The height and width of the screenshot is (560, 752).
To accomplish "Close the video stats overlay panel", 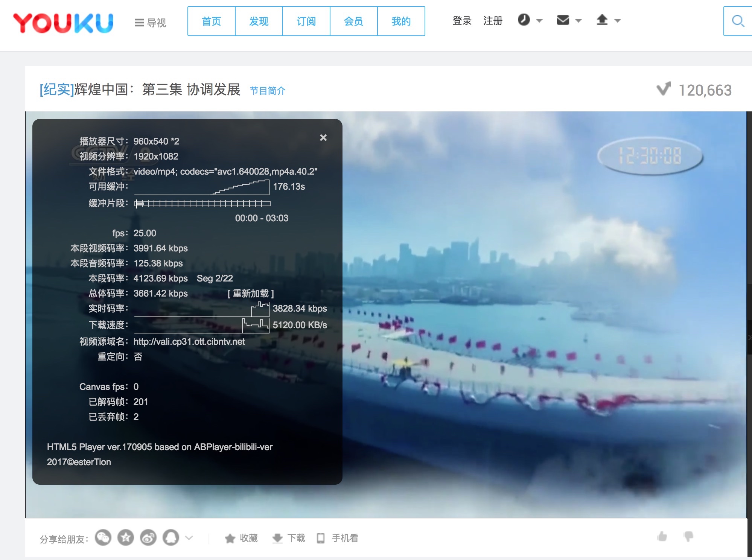I will (323, 138).
